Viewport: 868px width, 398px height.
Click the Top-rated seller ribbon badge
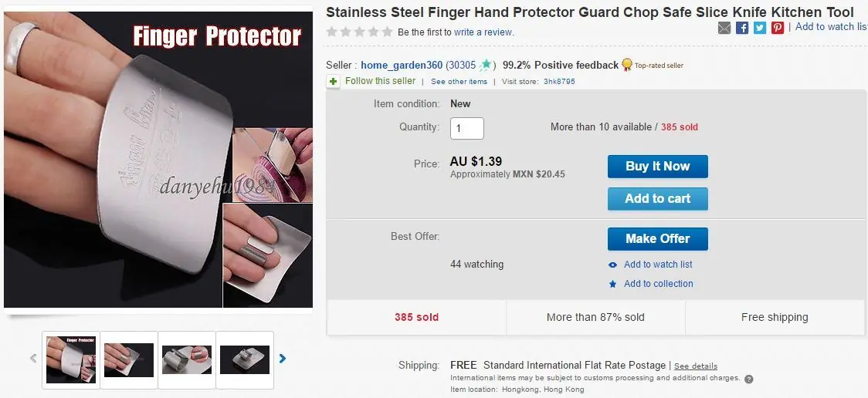pos(627,65)
